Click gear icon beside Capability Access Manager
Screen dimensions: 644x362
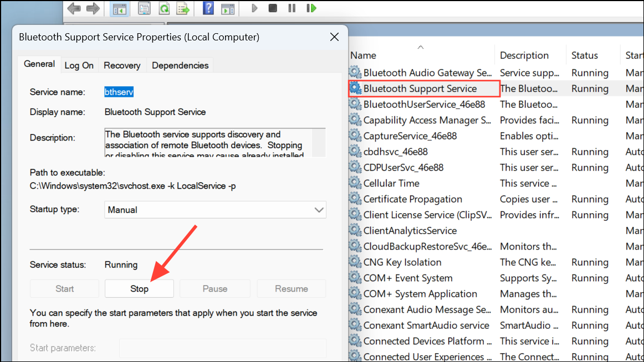point(355,120)
